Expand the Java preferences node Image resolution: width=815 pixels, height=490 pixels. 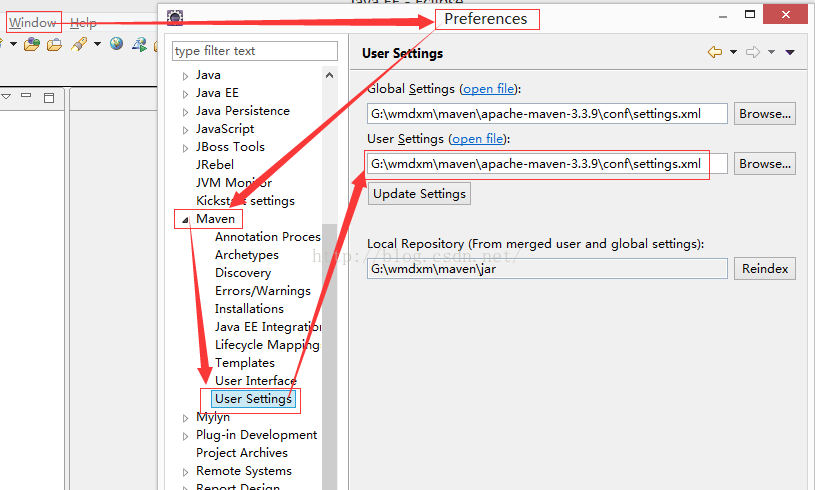(186, 76)
